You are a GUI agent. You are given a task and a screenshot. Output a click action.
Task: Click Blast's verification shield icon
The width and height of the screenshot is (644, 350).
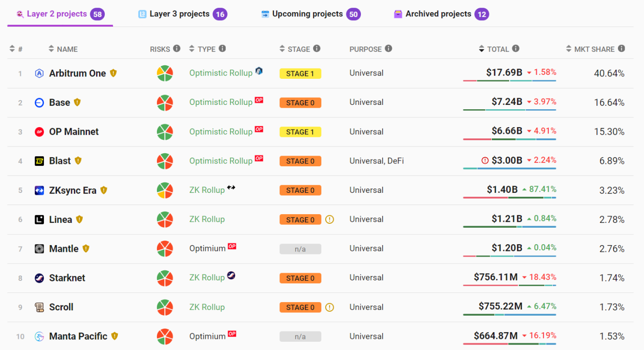click(x=78, y=160)
